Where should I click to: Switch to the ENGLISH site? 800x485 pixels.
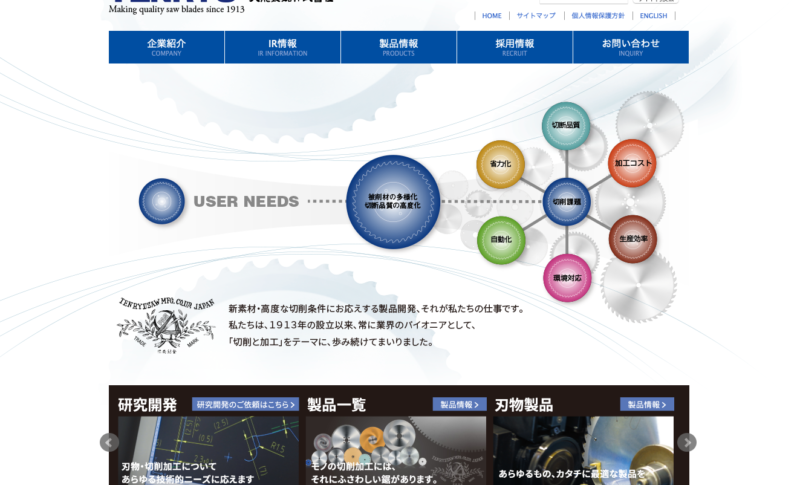click(654, 16)
